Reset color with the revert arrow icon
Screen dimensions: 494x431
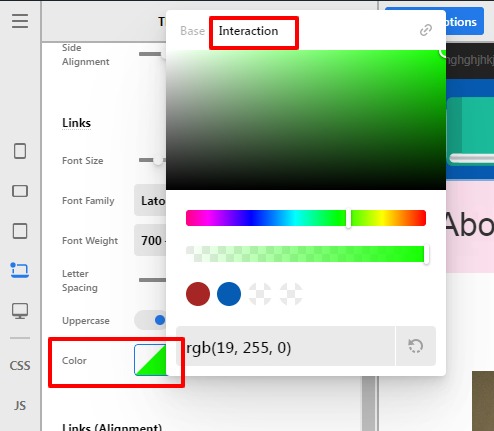click(416, 346)
